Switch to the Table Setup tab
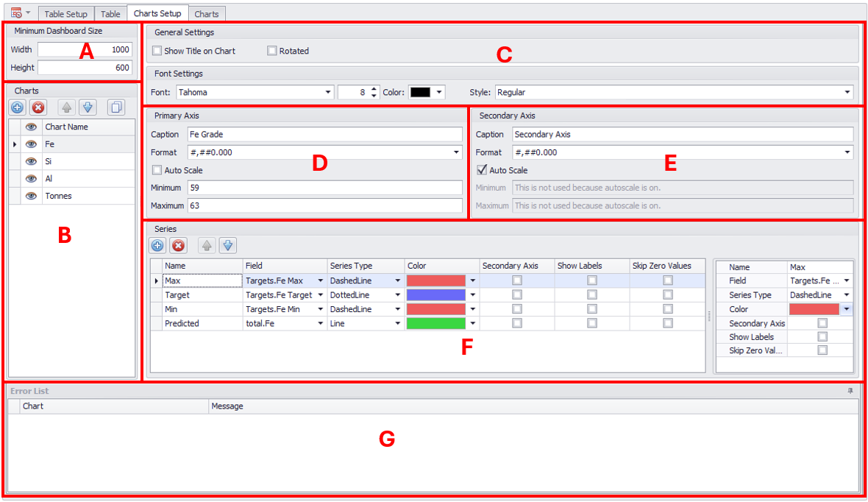This screenshot has width=868, height=502. pos(65,14)
